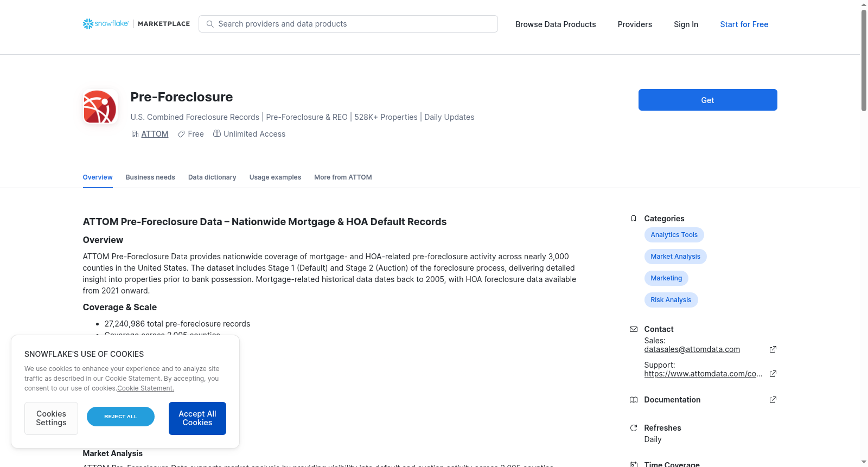Viewport: 868px width, 467px height.
Task: Open the Providers nav item
Action: [x=635, y=24]
